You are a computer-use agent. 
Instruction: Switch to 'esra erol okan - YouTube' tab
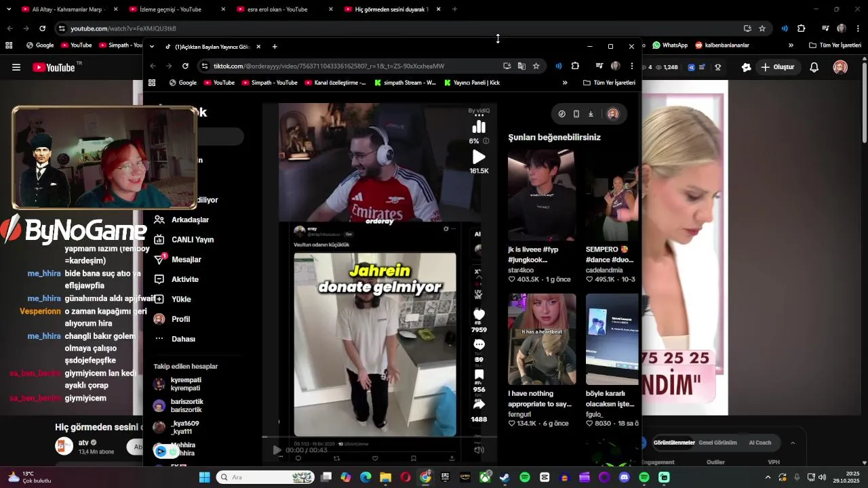[283, 9]
